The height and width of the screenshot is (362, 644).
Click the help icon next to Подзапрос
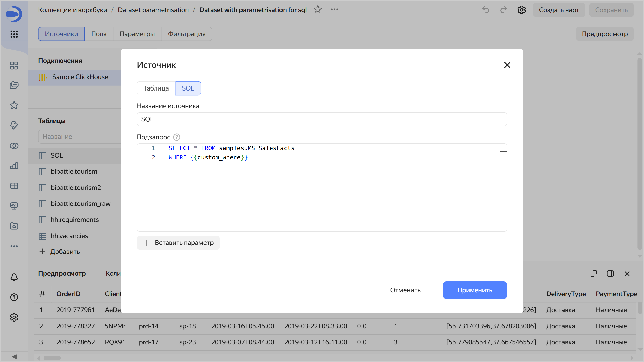pos(177,137)
